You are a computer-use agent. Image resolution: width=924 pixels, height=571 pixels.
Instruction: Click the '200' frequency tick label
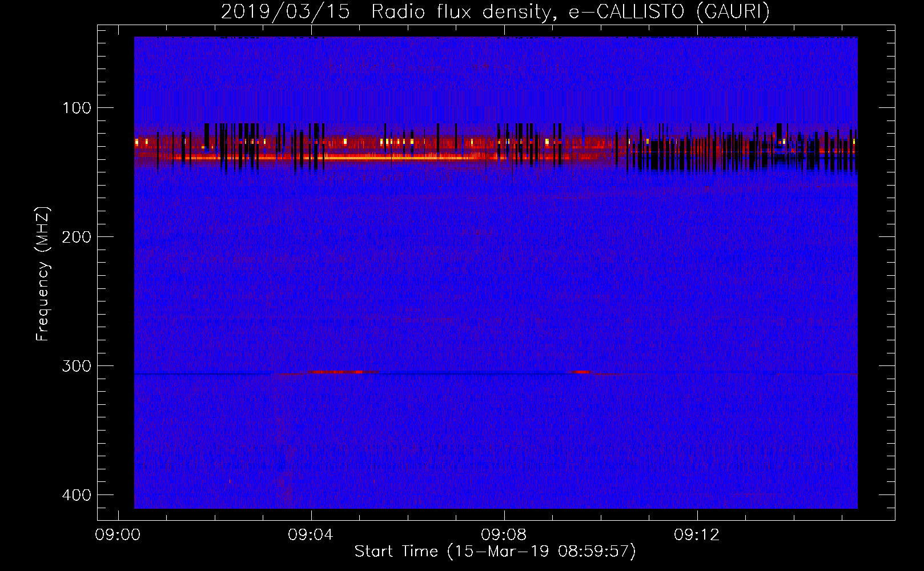pyautogui.click(x=77, y=237)
